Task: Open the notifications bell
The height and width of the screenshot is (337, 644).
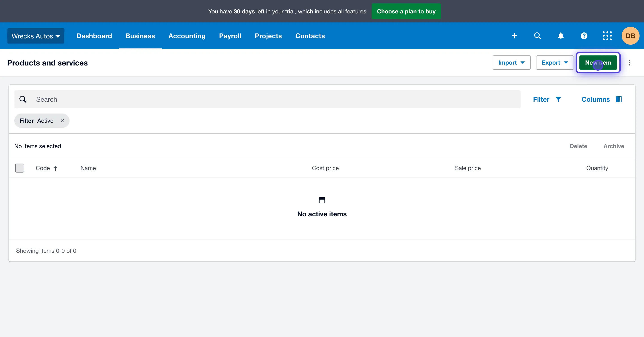Action: 561,36
